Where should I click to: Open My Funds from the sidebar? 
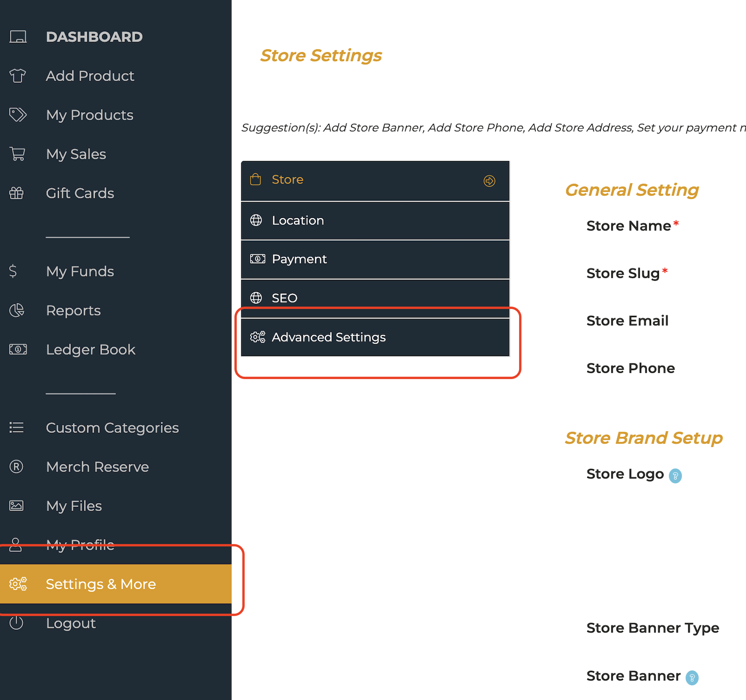80,272
